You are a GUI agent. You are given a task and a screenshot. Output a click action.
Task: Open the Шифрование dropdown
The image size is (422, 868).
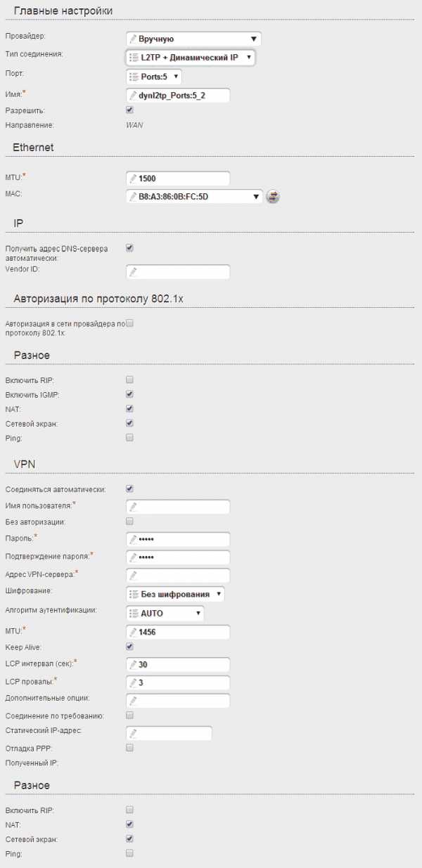coord(175,594)
